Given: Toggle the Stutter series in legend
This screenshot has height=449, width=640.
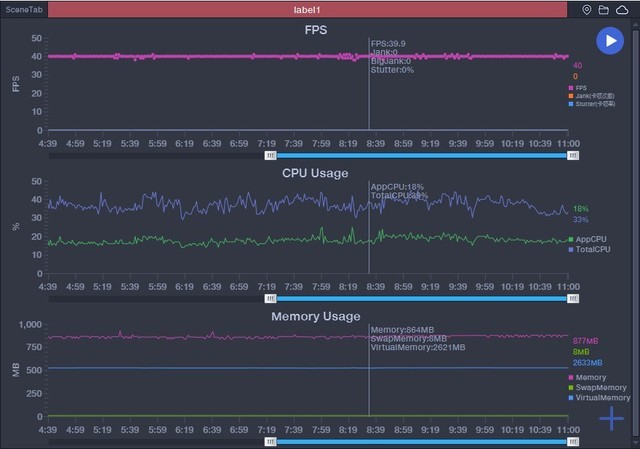Looking at the screenshot, I should 591,104.
